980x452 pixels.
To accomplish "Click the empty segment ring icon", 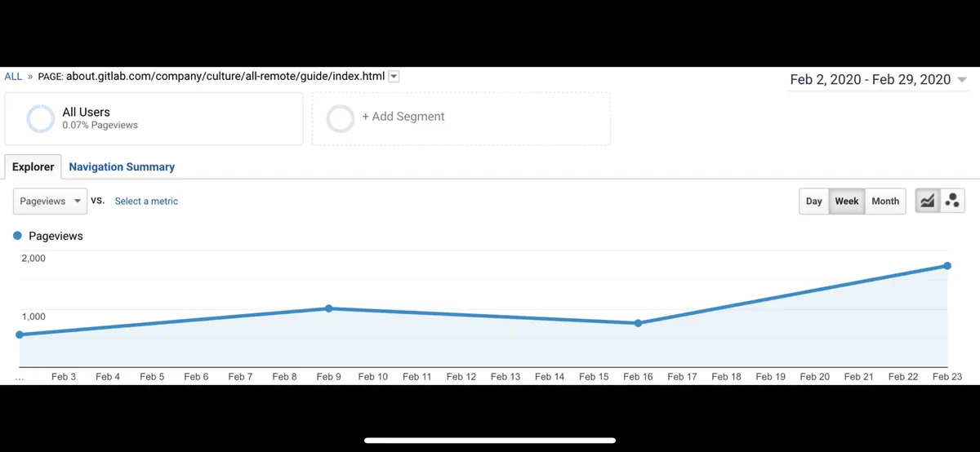I will (x=340, y=118).
